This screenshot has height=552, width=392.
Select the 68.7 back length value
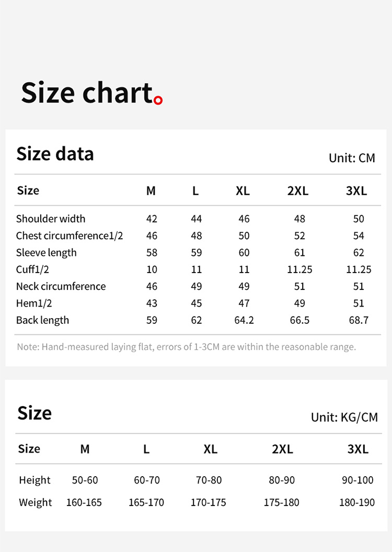click(x=359, y=320)
